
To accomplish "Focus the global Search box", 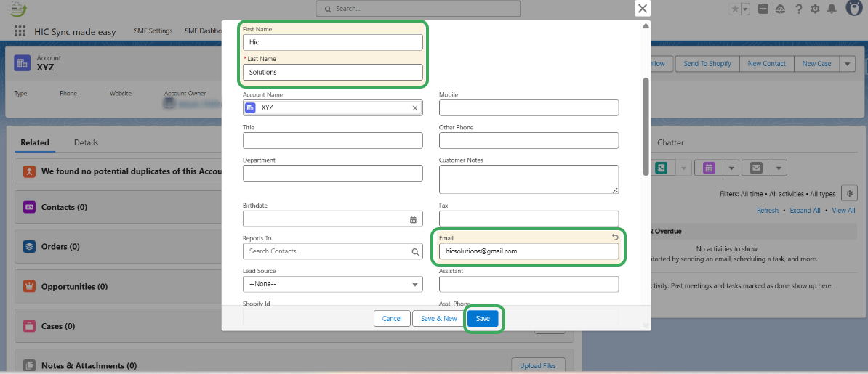I will pyautogui.click(x=418, y=9).
